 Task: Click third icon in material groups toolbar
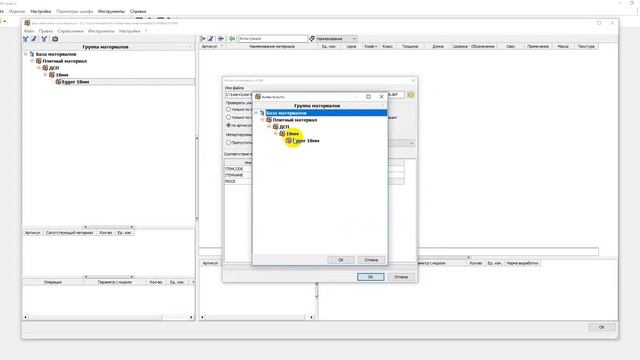44,39
